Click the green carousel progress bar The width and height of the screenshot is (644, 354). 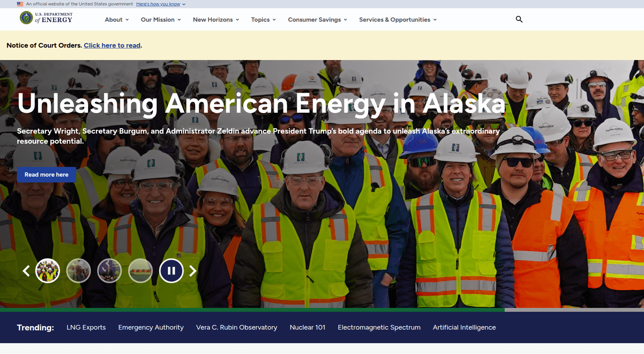[252, 310]
